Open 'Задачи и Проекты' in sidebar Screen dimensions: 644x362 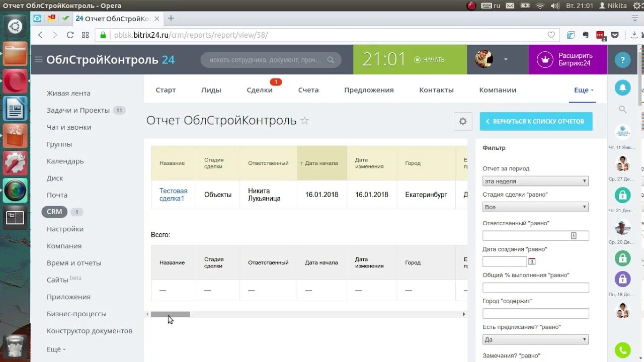tap(78, 110)
